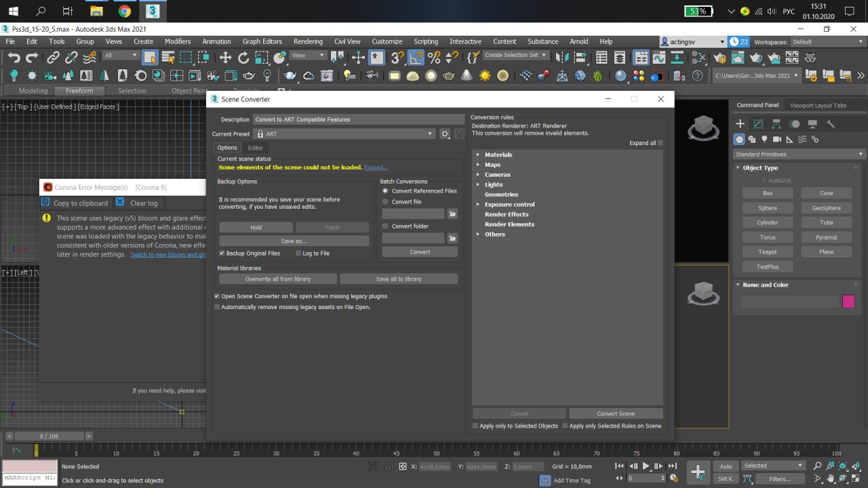
Task: Switch to Modify tab in Command Panel
Action: pos(758,124)
